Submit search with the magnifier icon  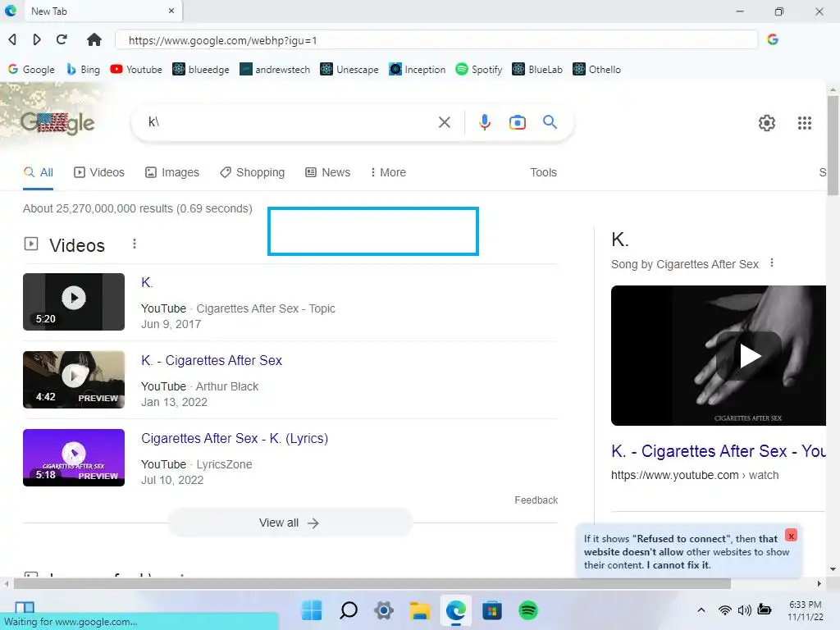click(550, 122)
